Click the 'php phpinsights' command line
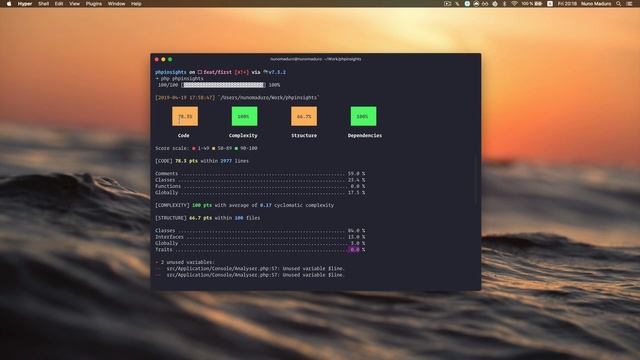This screenshot has height=360, width=640. 179,78
